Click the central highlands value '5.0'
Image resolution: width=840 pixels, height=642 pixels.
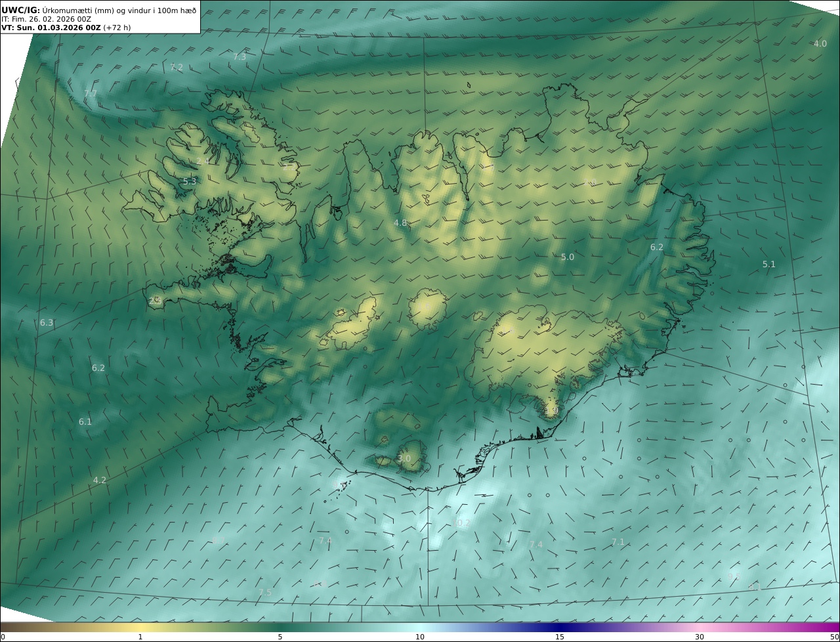[568, 257]
